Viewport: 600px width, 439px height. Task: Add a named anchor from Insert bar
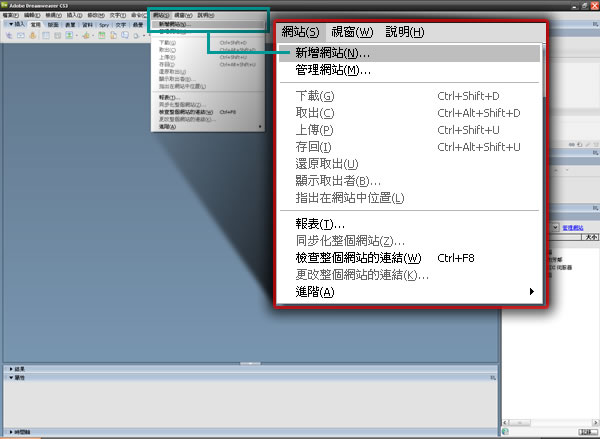pyautogui.click(x=33, y=35)
